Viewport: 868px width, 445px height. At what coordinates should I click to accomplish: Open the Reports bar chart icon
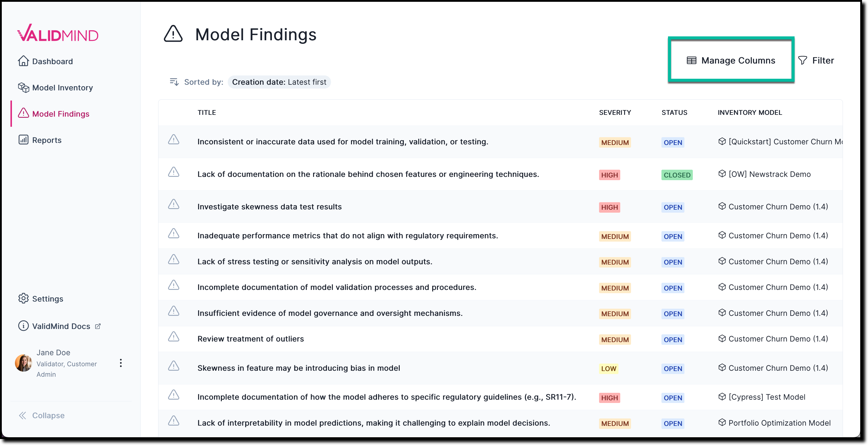click(23, 140)
